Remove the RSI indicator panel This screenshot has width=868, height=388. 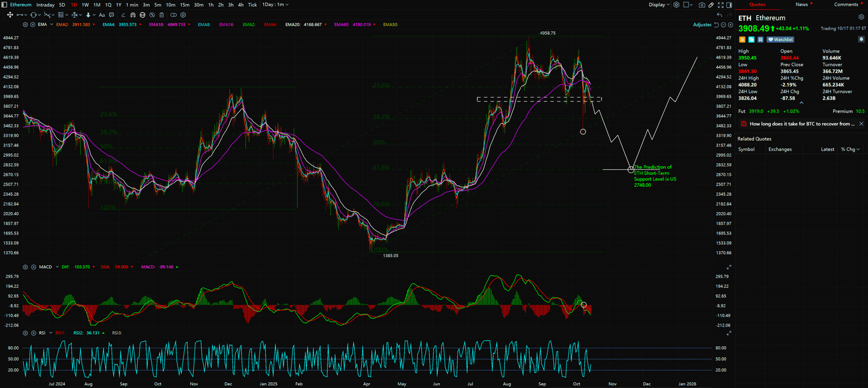pos(33,333)
